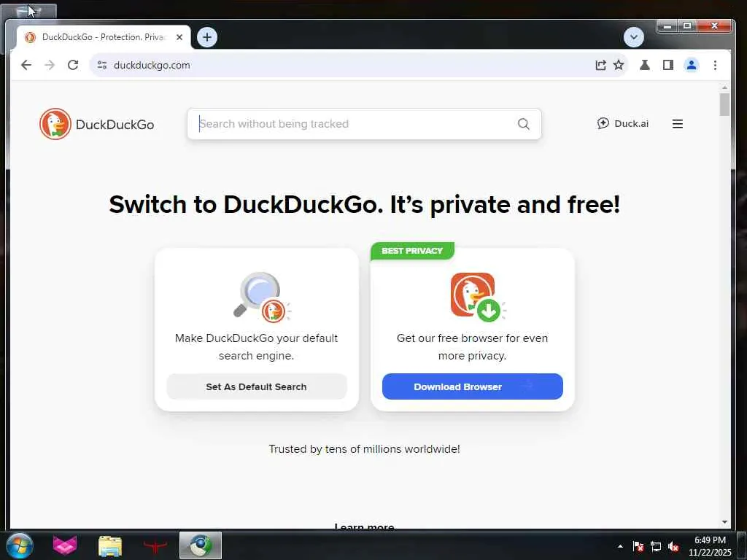Click the scrollbar up arrow
This screenshot has height=560, width=747.
click(x=724, y=87)
